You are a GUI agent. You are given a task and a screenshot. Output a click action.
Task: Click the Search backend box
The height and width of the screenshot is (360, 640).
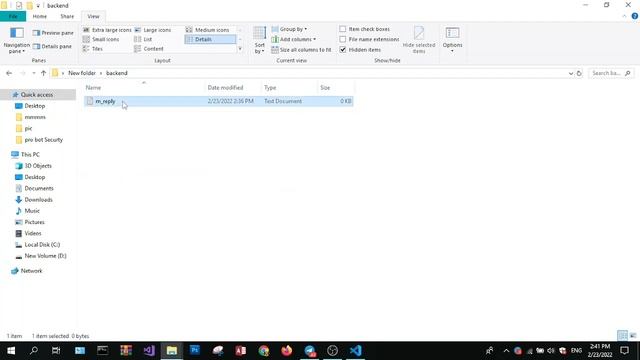click(611, 73)
